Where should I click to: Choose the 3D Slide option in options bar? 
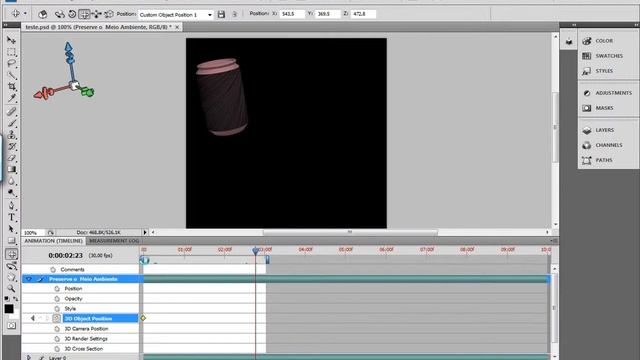[x=97, y=14]
